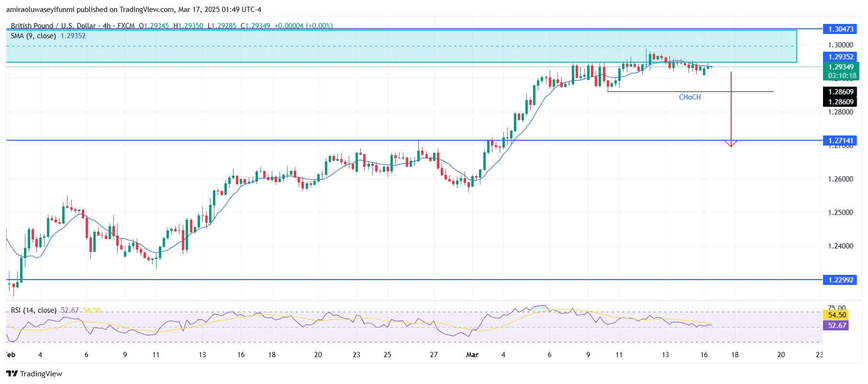Click the 1.26000 axis price value

click(840, 179)
